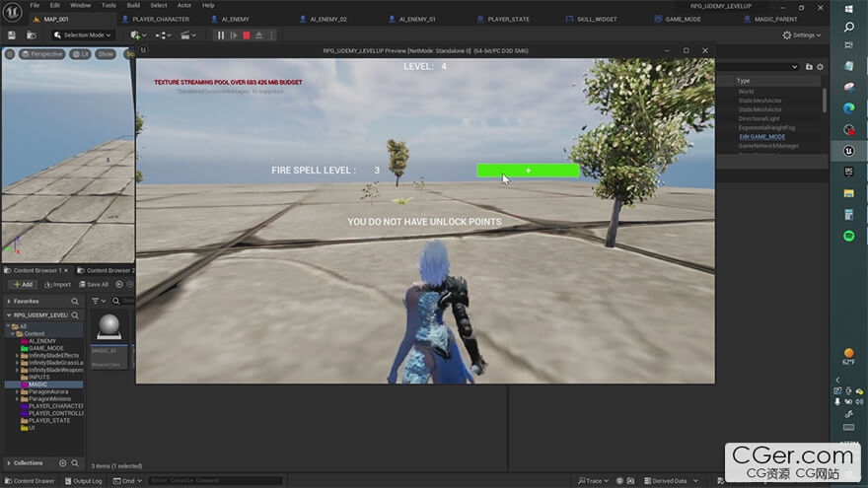The height and width of the screenshot is (488, 868).
Task: Add a new collection with the plus icon
Action: coord(62,463)
